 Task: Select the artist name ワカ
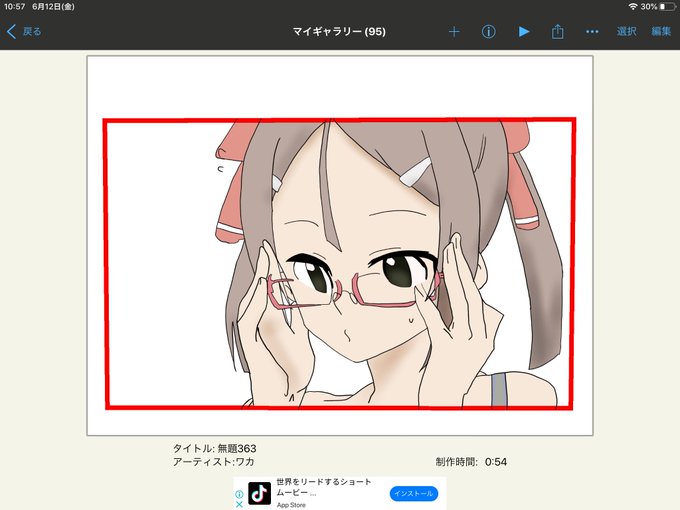click(245, 461)
